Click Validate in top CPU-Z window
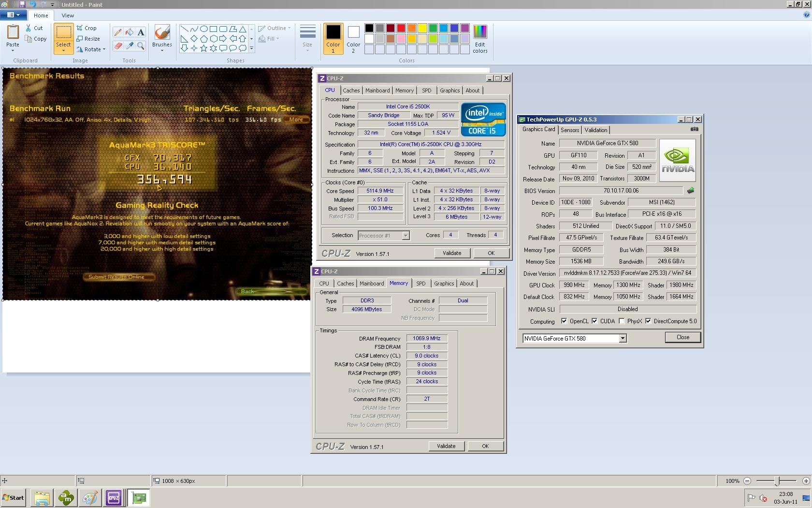The image size is (812, 508). point(452,253)
